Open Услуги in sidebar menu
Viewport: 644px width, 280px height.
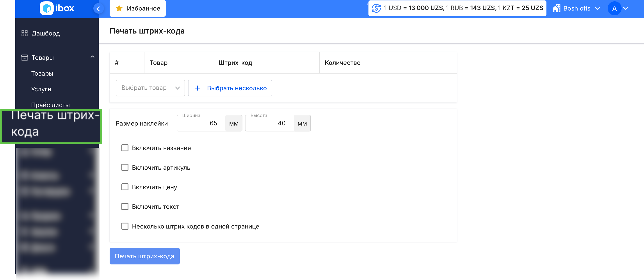[41, 89]
